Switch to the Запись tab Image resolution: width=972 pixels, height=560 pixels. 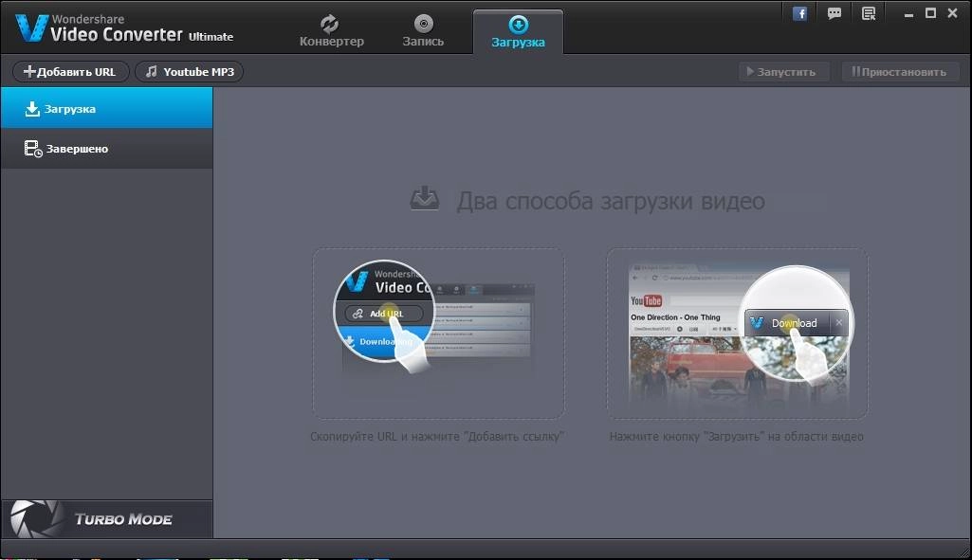tap(423, 31)
